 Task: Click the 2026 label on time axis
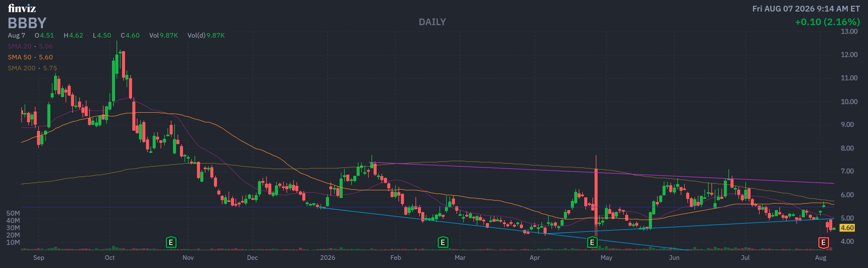coord(327,258)
